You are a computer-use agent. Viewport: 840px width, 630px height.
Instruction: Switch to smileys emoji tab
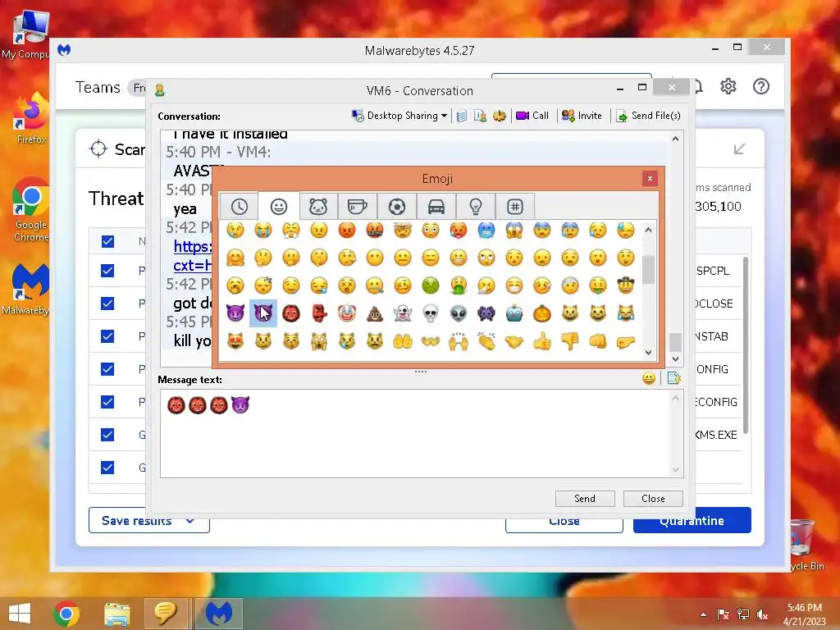[279, 206]
